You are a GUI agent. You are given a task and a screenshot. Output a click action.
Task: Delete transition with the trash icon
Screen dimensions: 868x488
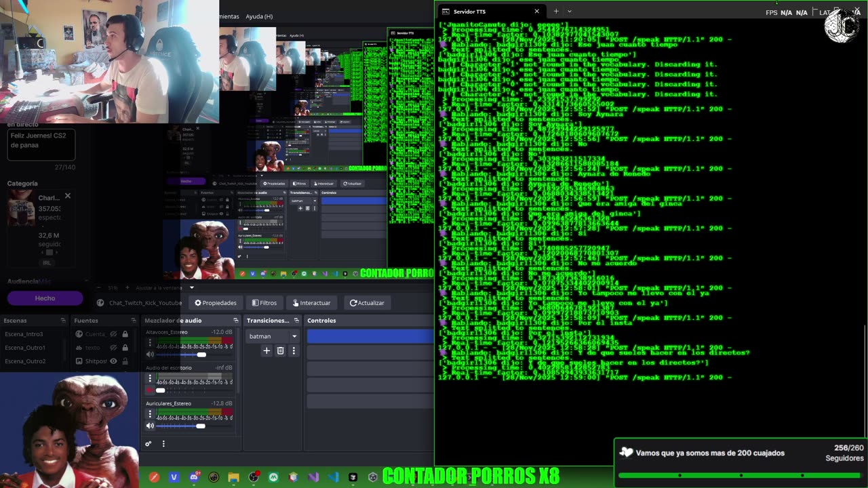point(280,350)
